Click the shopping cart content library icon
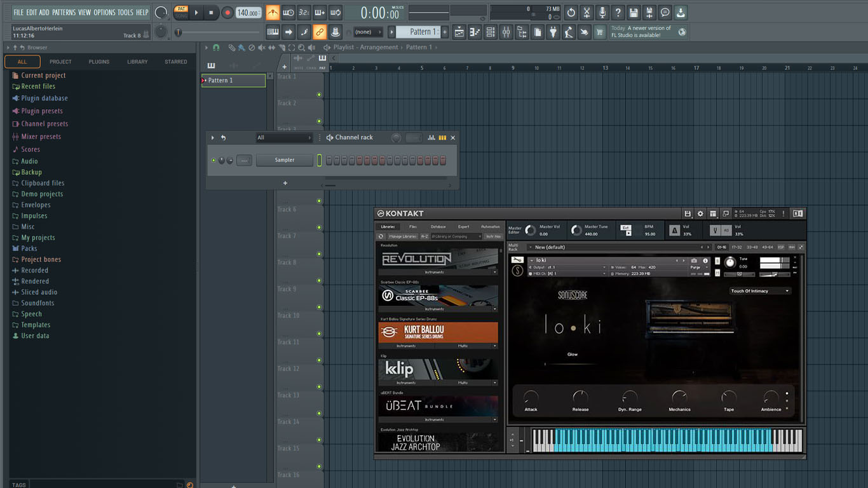868x488 pixels. coord(599,32)
